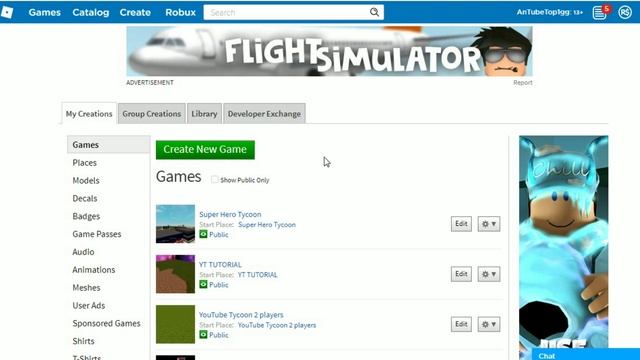Click the Create New Game button
640x360 pixels.
(x=205, y=150)
